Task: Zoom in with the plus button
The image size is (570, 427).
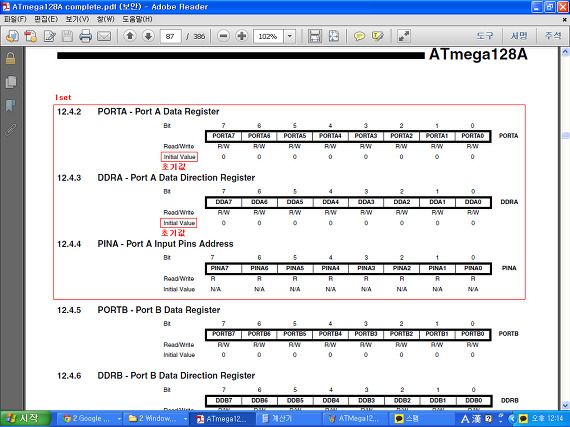Action: tap(242, 36)
